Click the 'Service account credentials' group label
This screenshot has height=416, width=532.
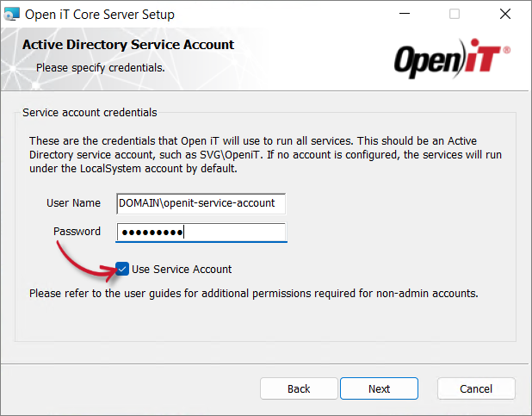pos(90,113)
